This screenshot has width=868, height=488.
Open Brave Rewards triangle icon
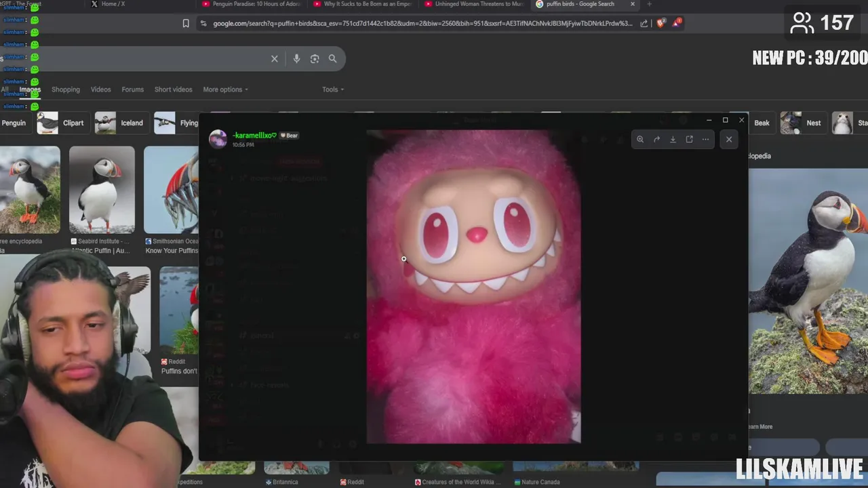677,22
